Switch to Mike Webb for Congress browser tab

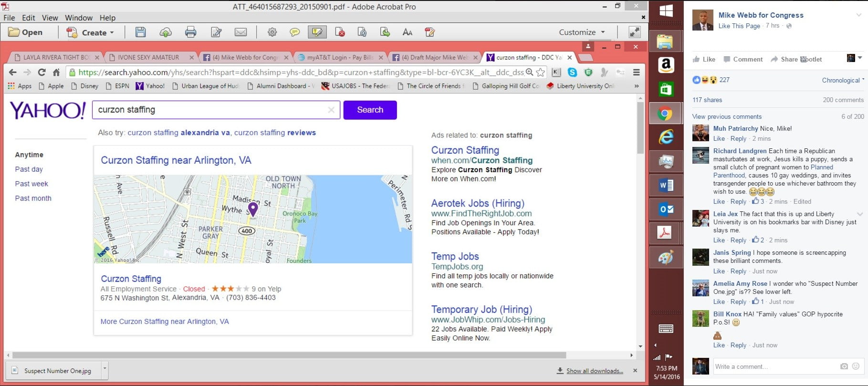pyautogui.click(x=245, y=57)
